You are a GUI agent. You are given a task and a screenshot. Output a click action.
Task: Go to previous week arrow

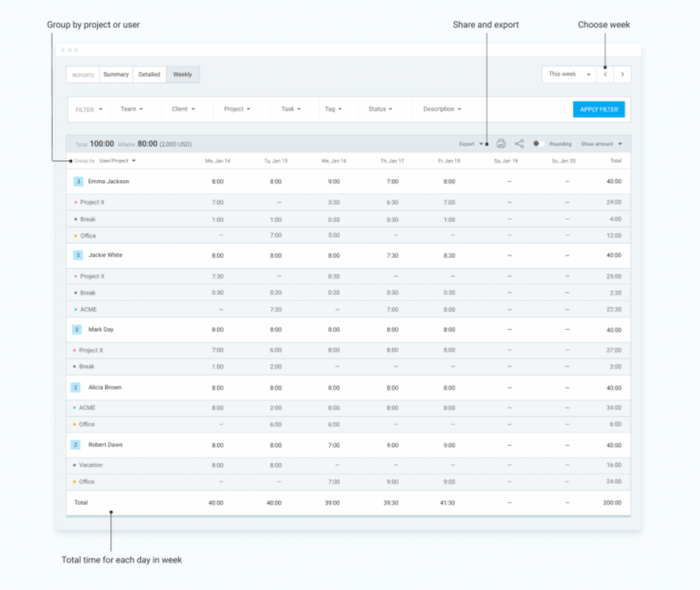tap(605, 75)
